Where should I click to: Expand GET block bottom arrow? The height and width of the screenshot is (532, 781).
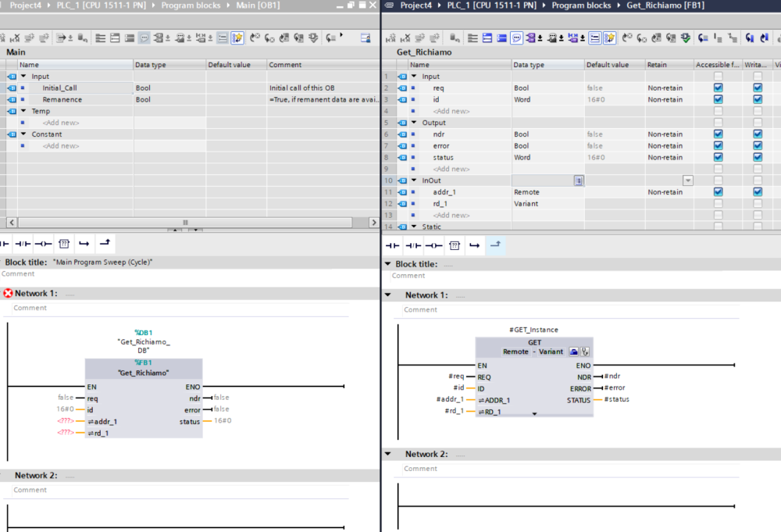(x=534, y=413)
